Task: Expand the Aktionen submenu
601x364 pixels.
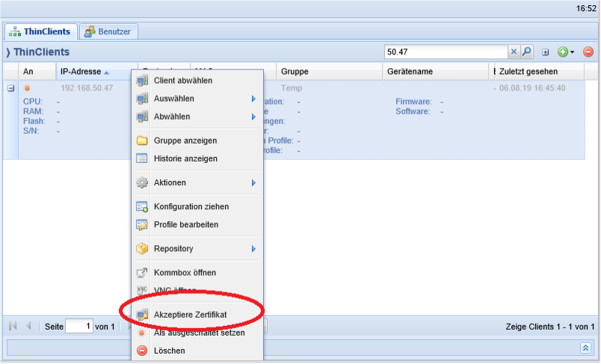Action: (x=253, y=182)
